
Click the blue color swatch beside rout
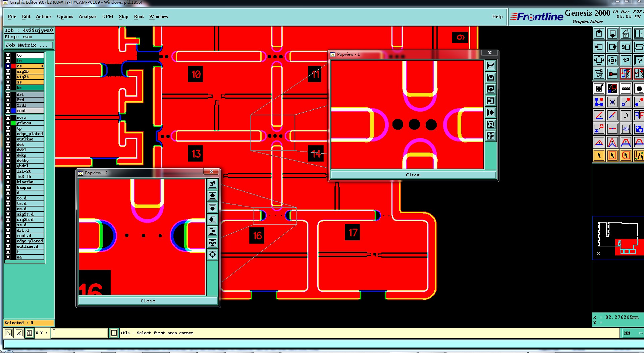point(13,111)
